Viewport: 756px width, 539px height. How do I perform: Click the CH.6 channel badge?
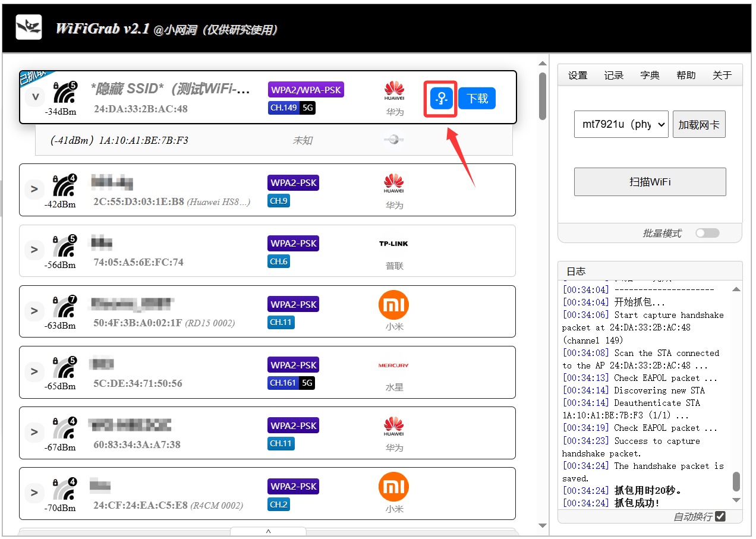pyautogui.click(x=279, y=261)
